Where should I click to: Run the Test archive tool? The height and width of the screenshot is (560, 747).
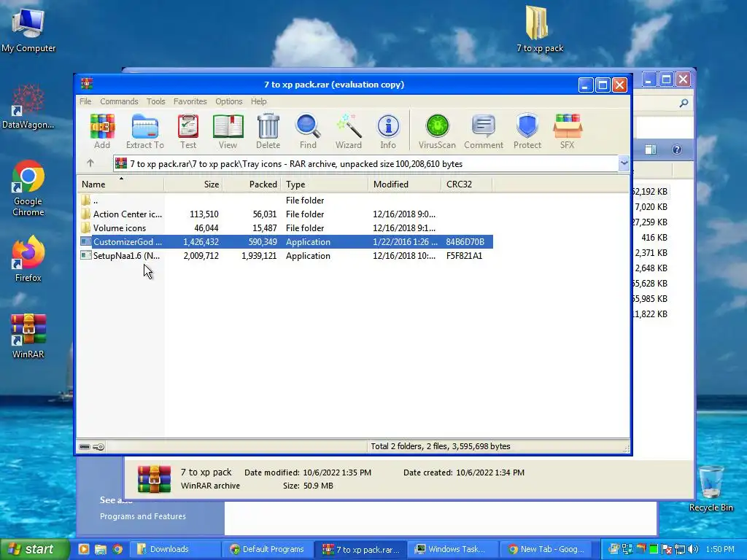point(187,131)
